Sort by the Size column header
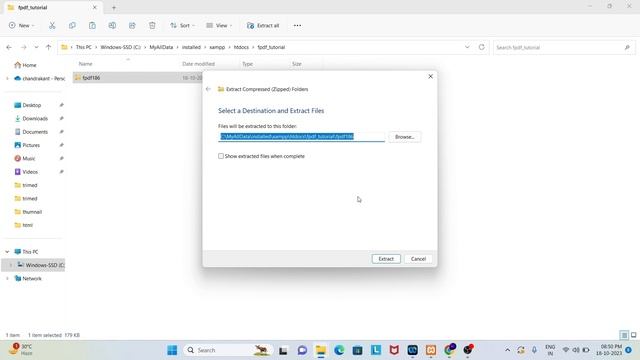The width and height of the screenshot is (640, 360). coord(297,64)
